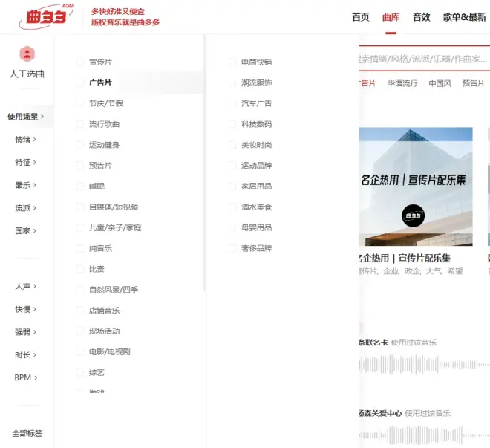The image size is (490, 448).
Task: Open 人工选曲 avatar icon
Action: click(27, 54)
